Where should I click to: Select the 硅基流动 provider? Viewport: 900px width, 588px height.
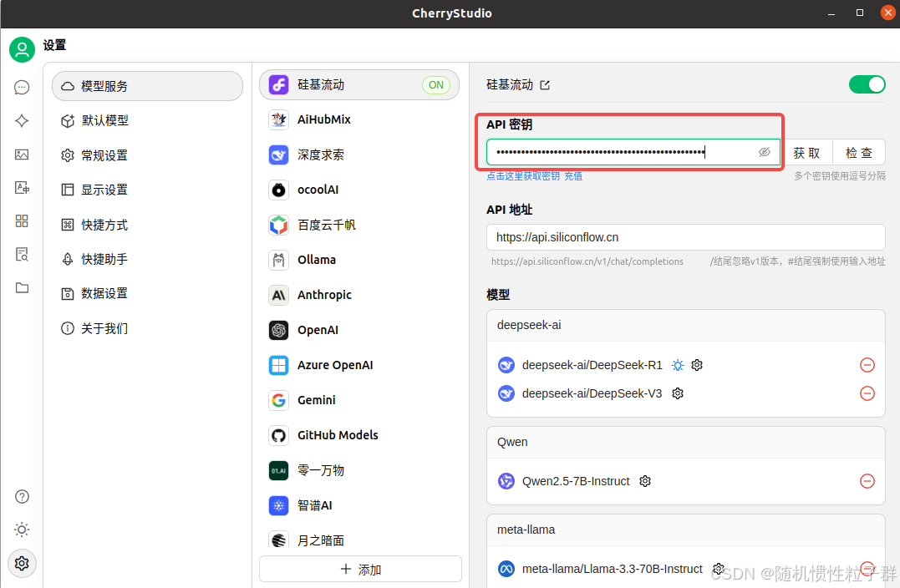point(359,85)
